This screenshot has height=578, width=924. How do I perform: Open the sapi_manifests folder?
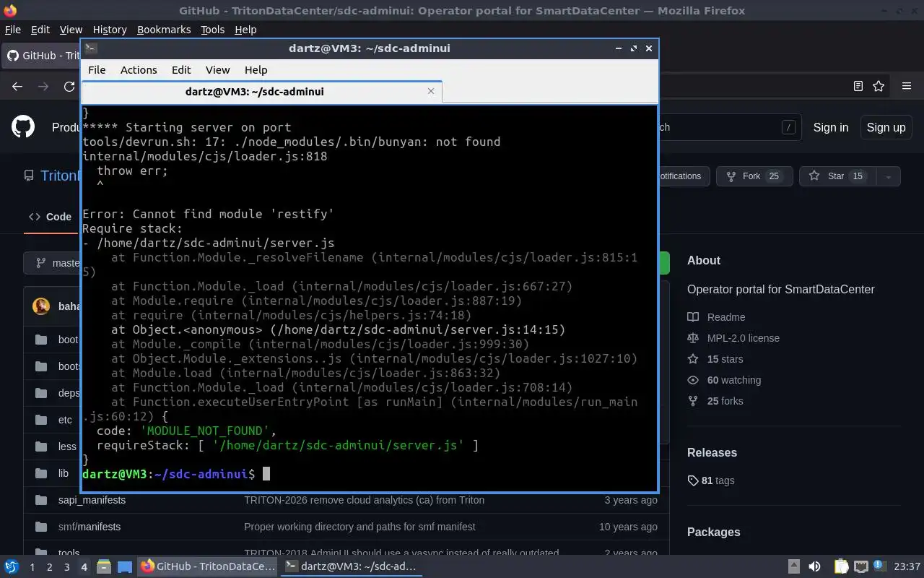tap(92, 500)
